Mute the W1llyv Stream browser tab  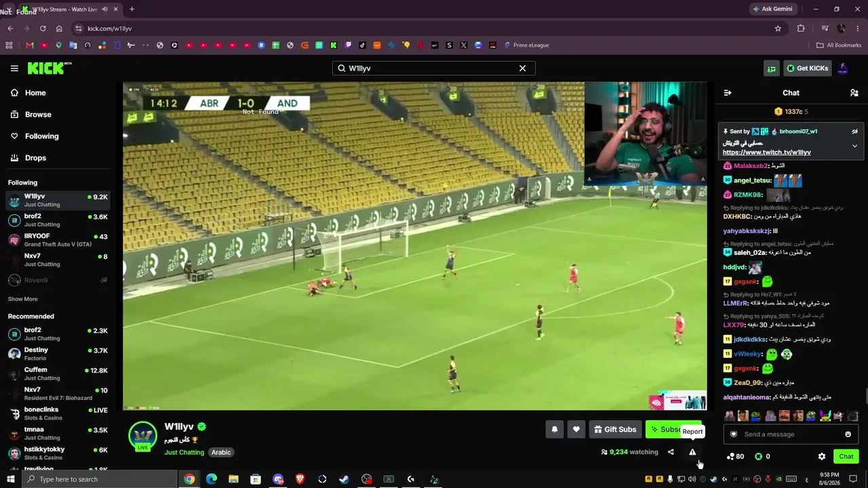pos(104,9)
